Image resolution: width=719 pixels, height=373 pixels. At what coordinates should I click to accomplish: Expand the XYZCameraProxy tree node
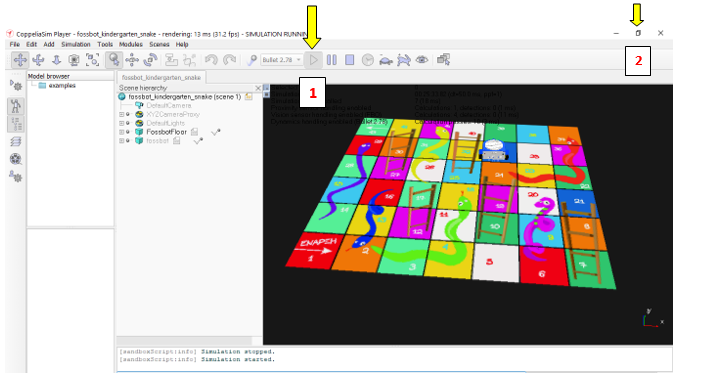point(122,114)
